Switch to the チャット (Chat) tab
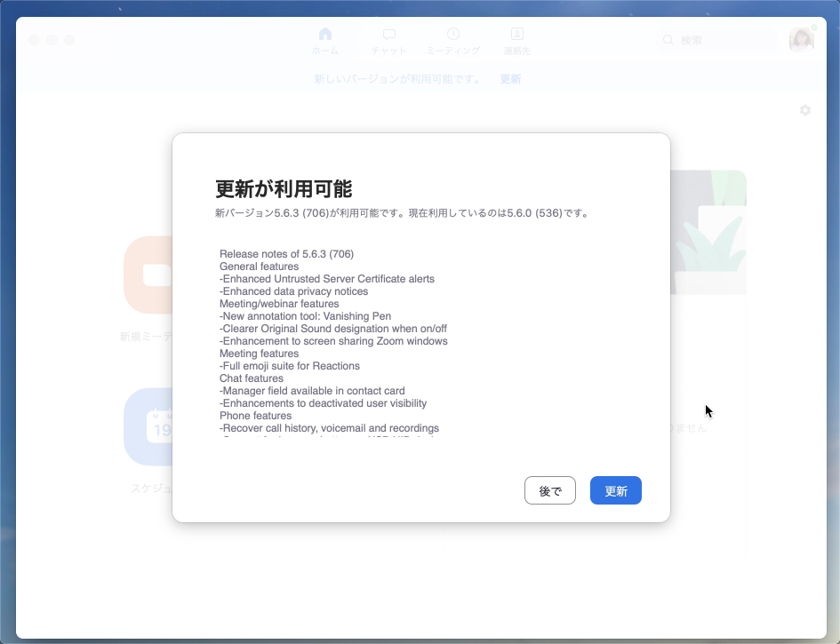The height and width of the screenshot is (644, 840). [x=388, y=41]
